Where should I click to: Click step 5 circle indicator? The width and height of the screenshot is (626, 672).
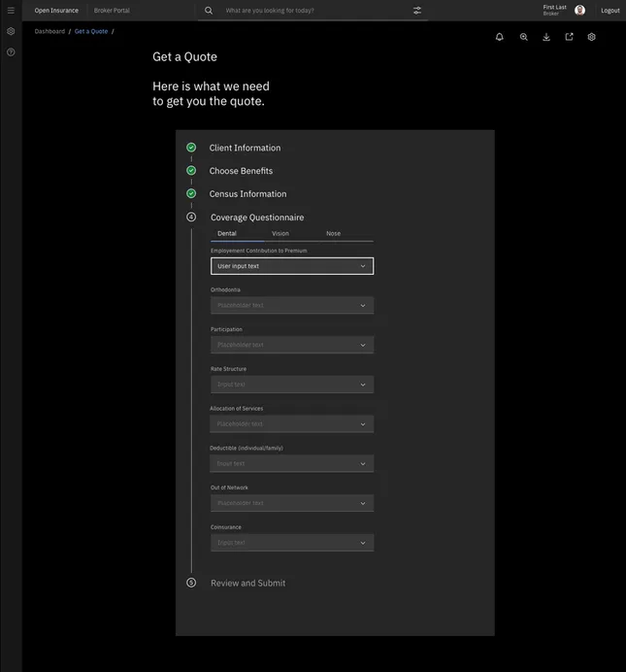pyautogui.click(x=191, y=583)
